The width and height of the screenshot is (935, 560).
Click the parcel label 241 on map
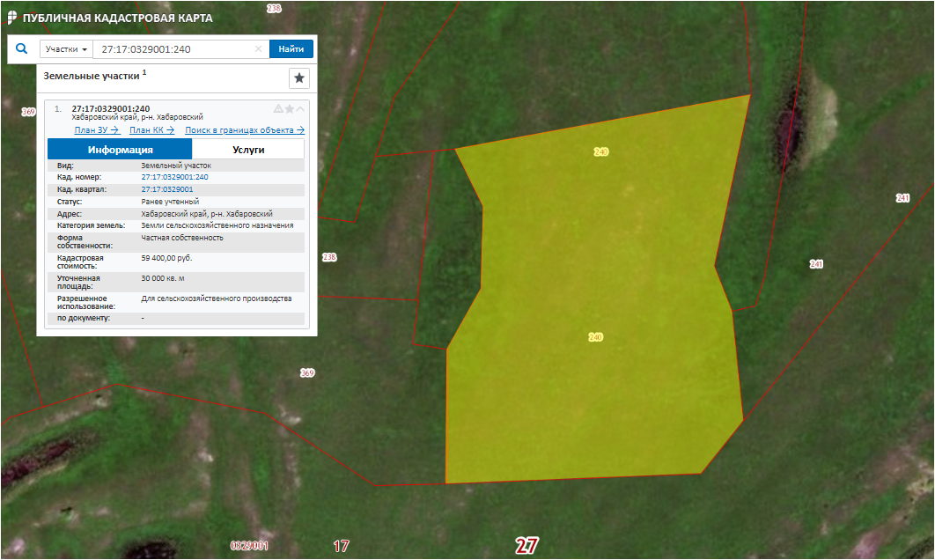[816, 264]
